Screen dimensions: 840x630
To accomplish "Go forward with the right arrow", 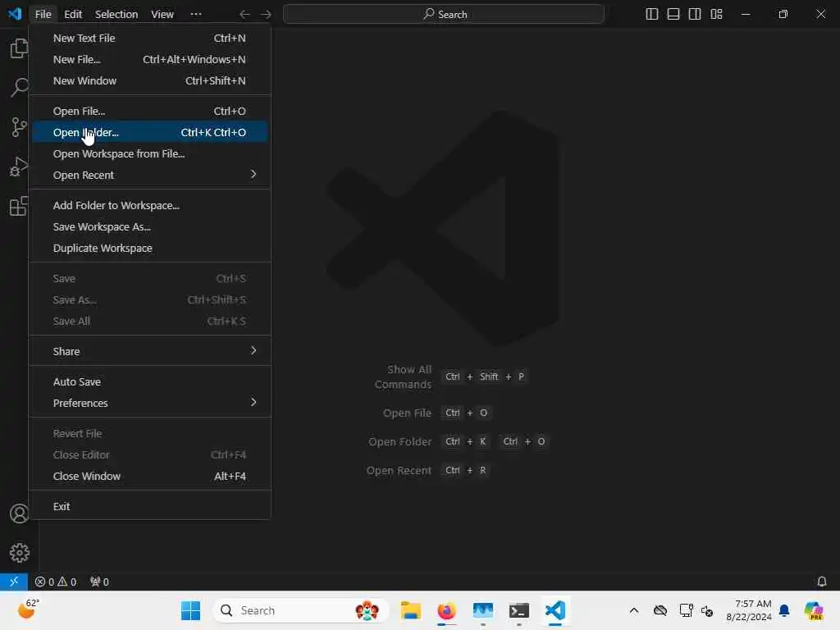I will pyautogui.click(x=266, y=15).
